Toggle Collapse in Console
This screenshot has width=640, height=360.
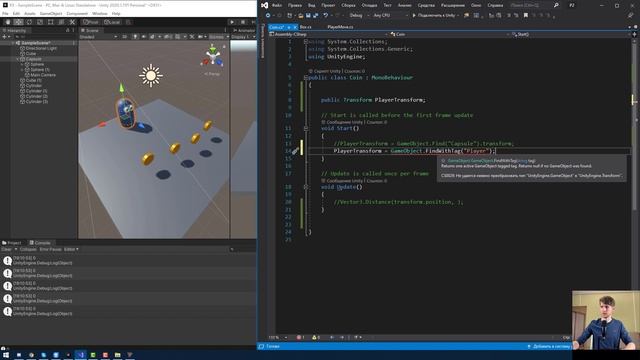[28, 249]
